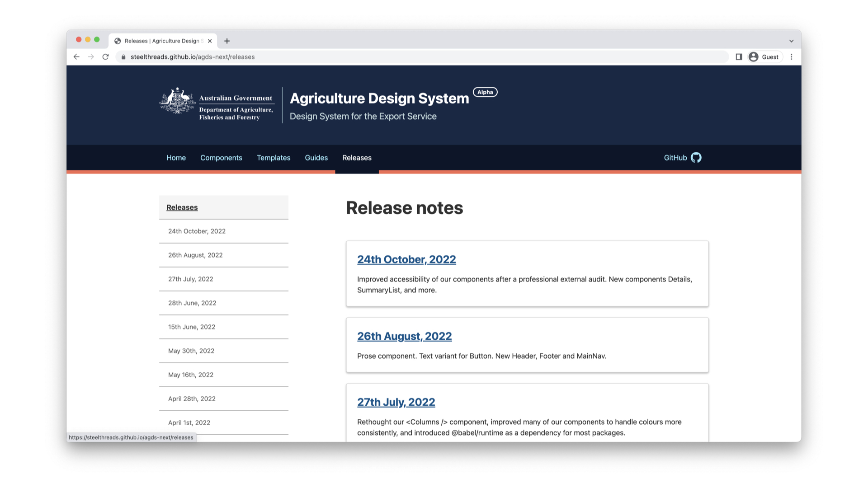Screen dimensions: 868x488
Task: Reload the page with refresh icon
Action: [x=105, y=57]
